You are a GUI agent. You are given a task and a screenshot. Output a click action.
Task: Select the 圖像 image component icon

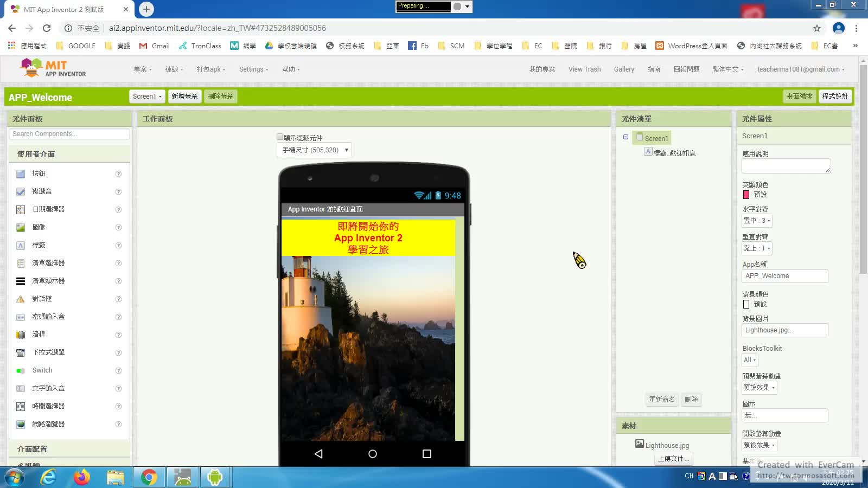pyautogui.click(x=21, y=228)
